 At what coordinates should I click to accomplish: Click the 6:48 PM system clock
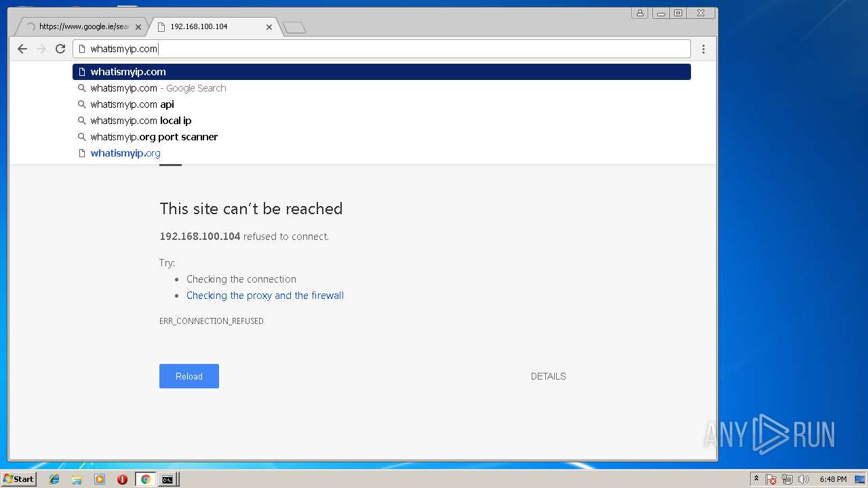tap(833, 479)
